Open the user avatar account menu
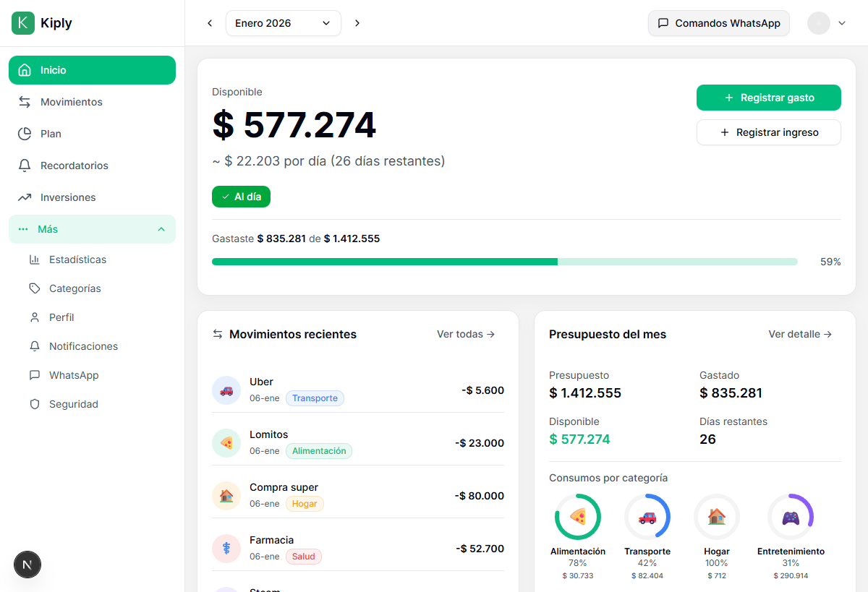The width and height of the screenshot is (868, 592). (826, 23)
